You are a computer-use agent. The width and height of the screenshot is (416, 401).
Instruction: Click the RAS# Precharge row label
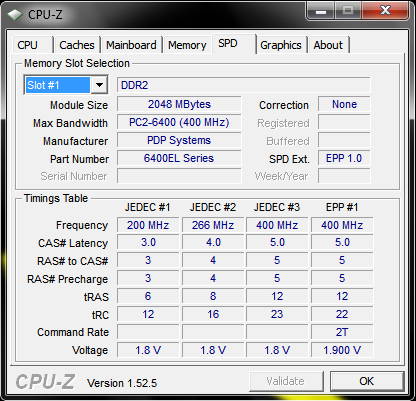(x=68, y=279)
